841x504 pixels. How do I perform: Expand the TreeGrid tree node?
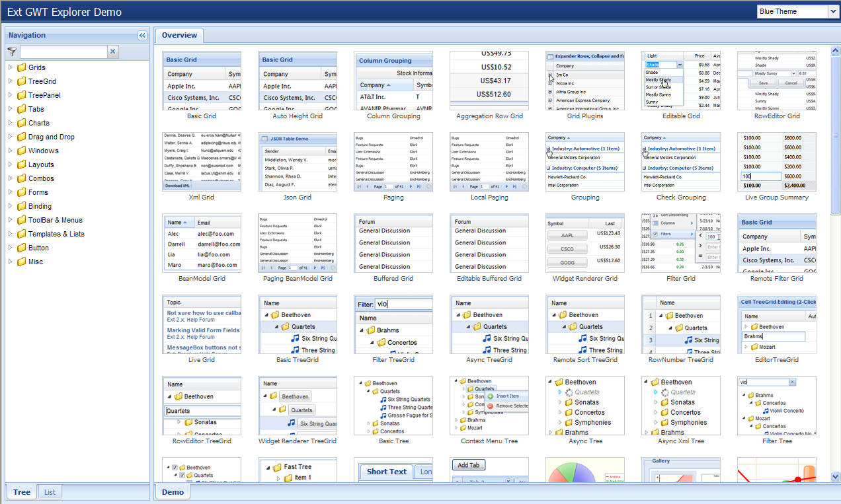[10, 81]
